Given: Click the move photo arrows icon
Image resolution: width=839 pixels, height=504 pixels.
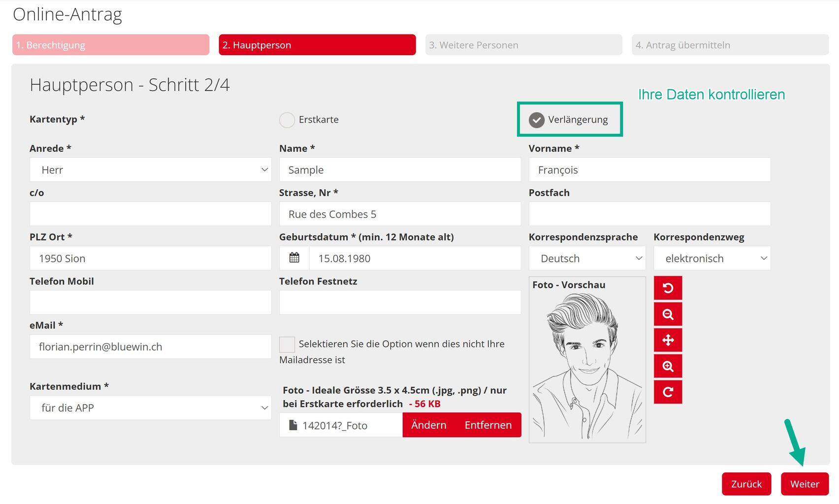Looking at the screenshot, I should (668, 340).
